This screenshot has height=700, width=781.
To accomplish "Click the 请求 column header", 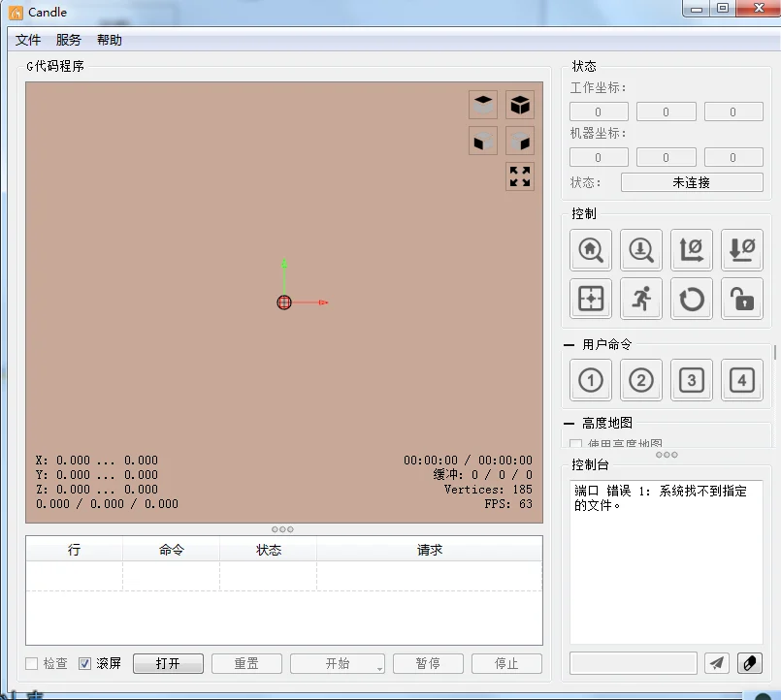I will click(430, 549).
